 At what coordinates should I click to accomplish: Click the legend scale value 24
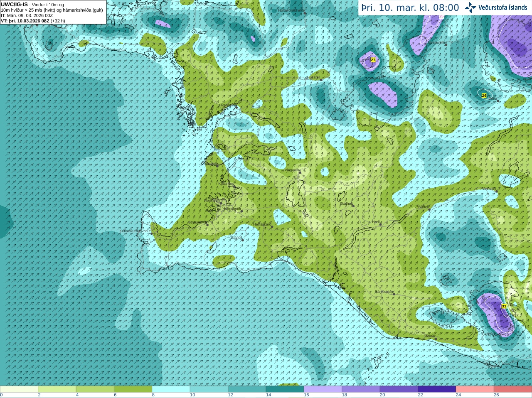[458, 395]
